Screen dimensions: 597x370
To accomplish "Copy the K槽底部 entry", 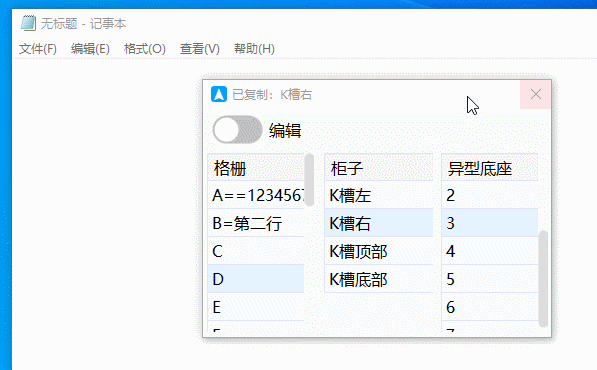I will [x=378, y=279].
